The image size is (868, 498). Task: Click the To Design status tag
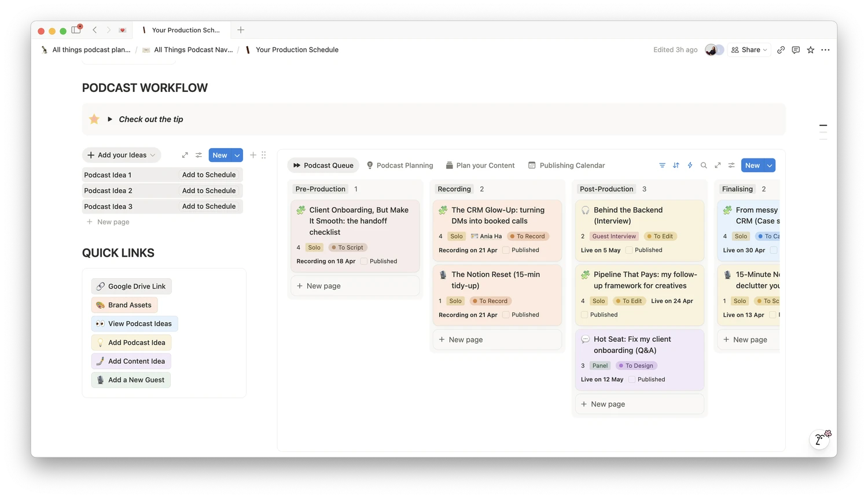click(636, 366)
